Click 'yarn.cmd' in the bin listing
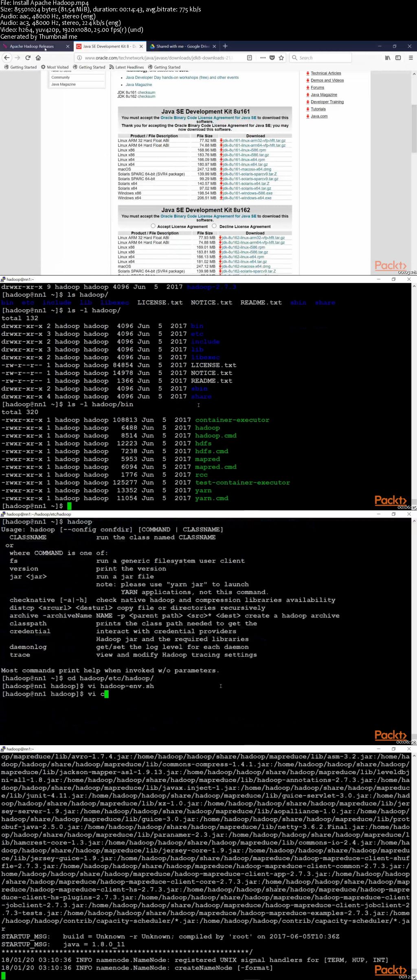The height and width of the screenshot is (980, 417). (211, 498)
